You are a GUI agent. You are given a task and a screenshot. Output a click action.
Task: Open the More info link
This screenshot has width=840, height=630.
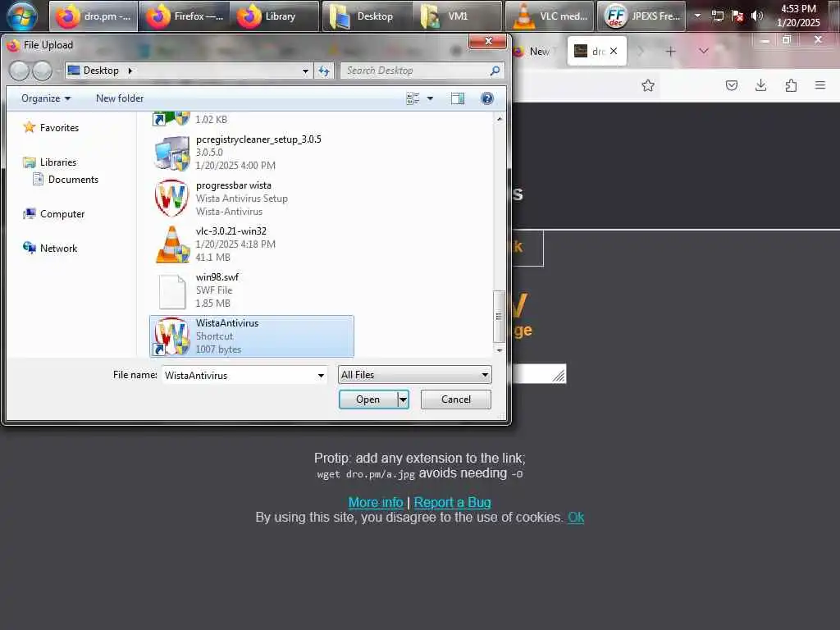[376, 503]
